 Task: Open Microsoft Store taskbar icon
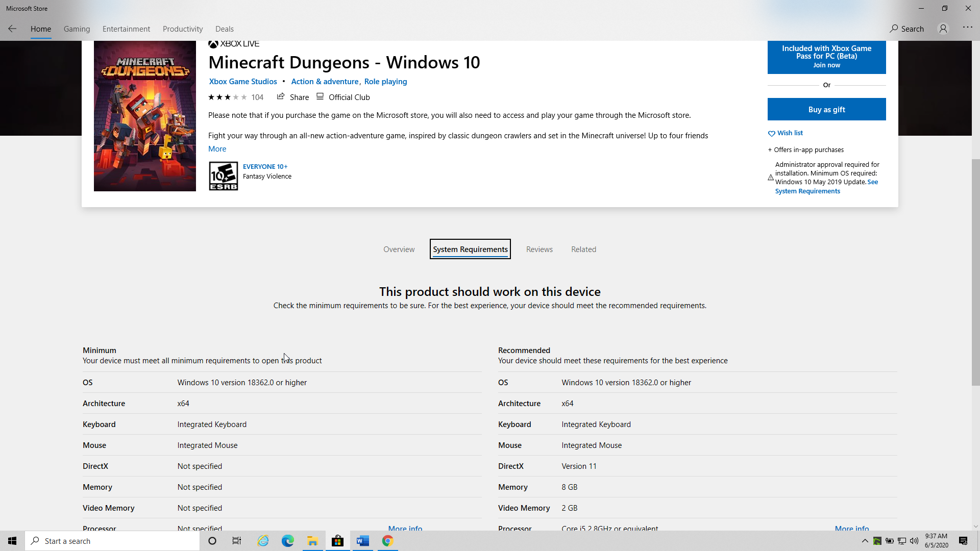(x=337, y=541)
